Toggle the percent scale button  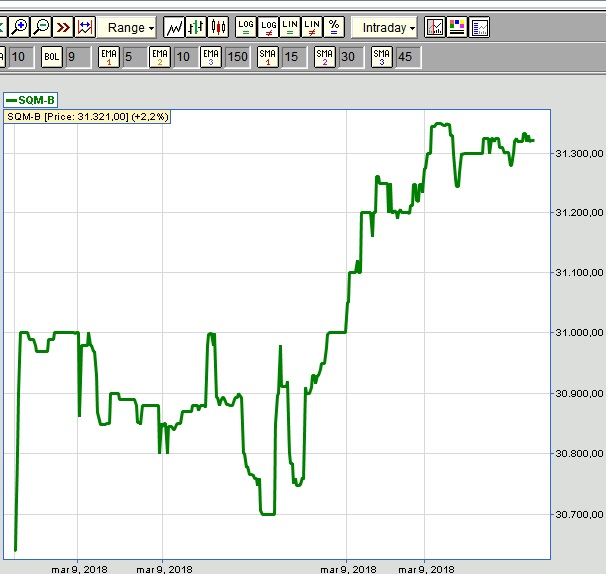click(x=334, y=27)
